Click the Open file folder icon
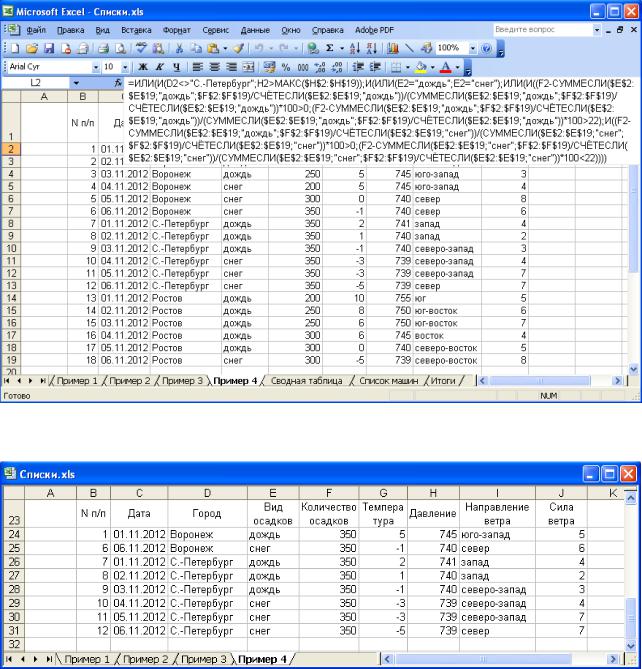Image resolution: width=642 pixels, height=669 pixels. pos(32,48)
